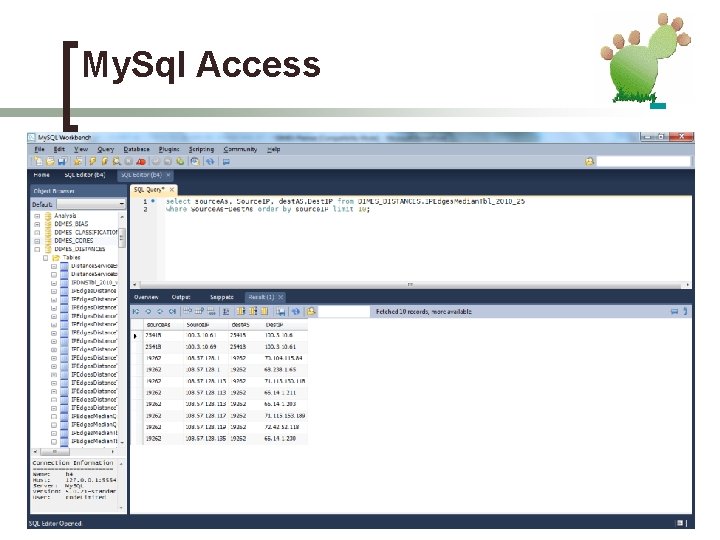The width and height of the screenshot is (720, 540).
Task: Click the Refresh result data icon
Action: coord(296,312)
